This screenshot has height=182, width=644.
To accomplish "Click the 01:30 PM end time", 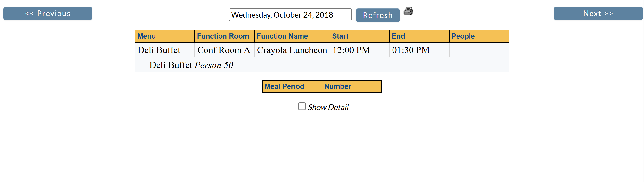I will [411, 50].
